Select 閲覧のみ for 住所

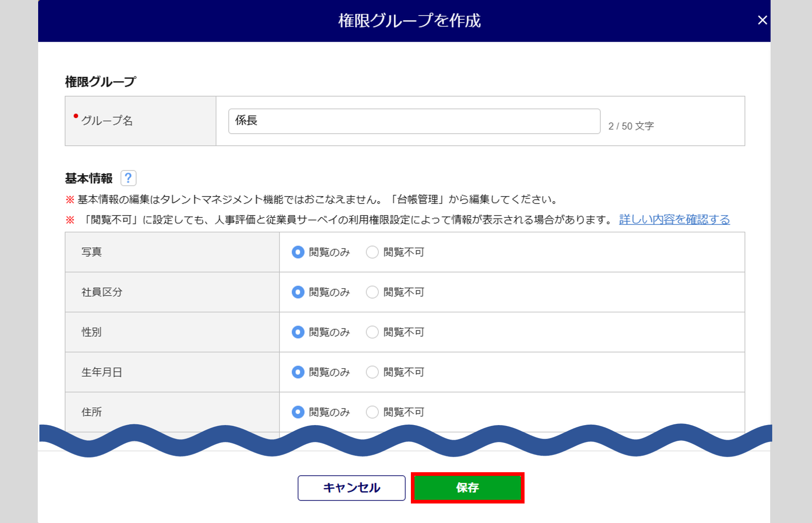298,412
